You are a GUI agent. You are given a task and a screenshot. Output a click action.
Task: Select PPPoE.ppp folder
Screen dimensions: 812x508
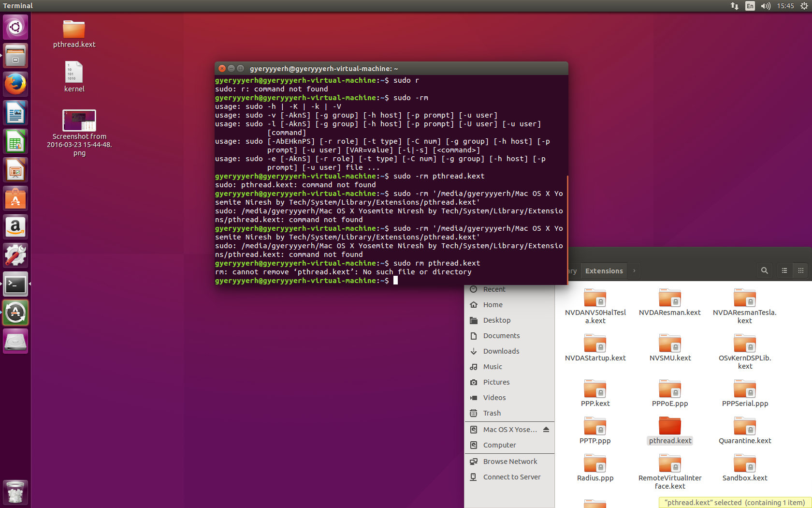[x=670, y=393]
